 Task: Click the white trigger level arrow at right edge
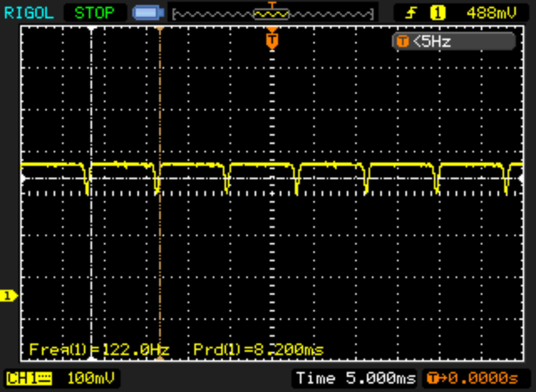click(x=521, y=179)
